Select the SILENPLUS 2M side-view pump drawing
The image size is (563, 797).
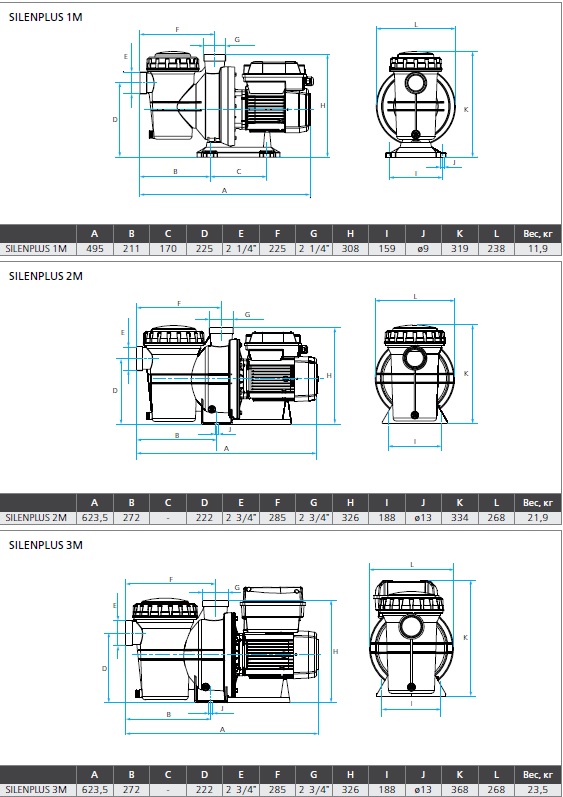227,380
